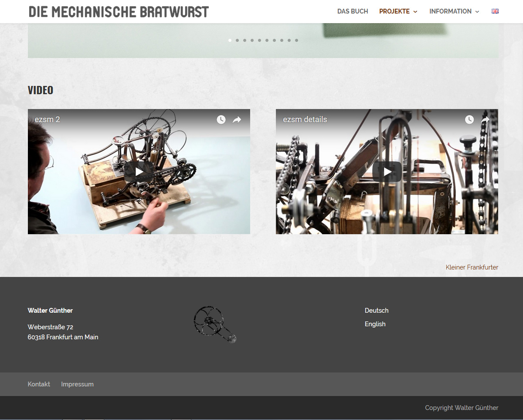The image size is (523, 420).
Task: Open the Projekte dropdown menu
Action: click(398, 11)
